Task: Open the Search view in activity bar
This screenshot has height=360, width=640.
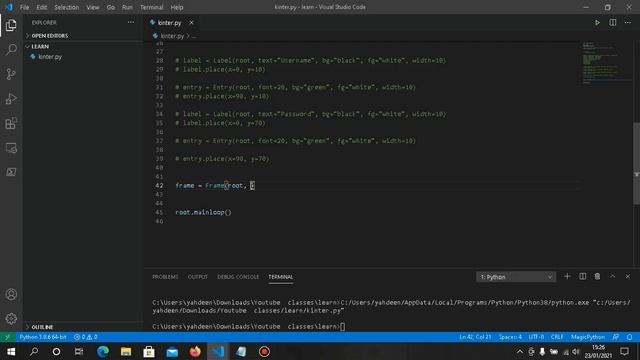Action: [11, 50]
